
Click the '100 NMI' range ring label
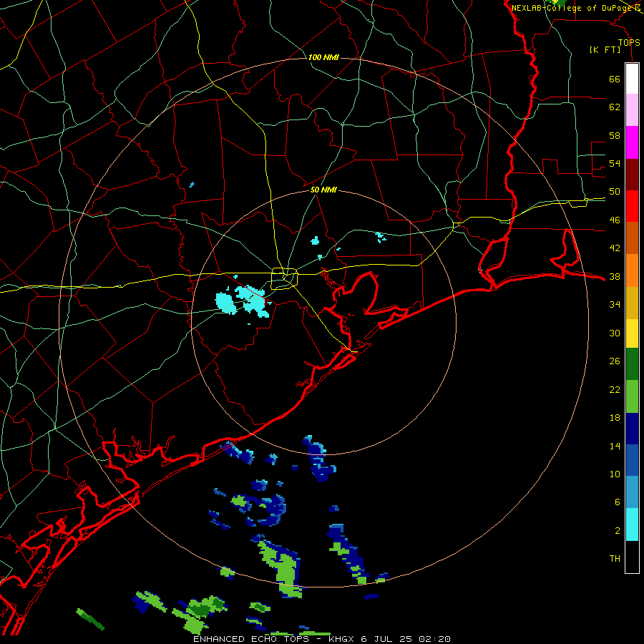pos(323,57)
